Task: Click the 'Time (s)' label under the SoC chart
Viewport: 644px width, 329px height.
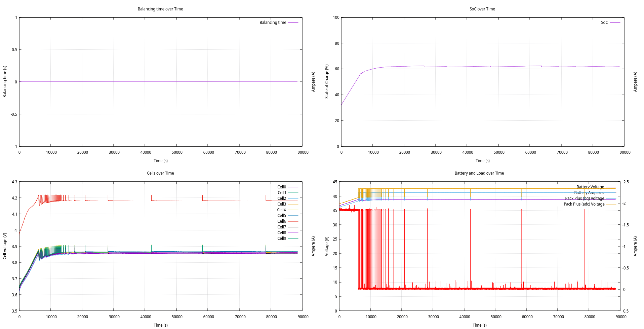Action: [483, 161]
